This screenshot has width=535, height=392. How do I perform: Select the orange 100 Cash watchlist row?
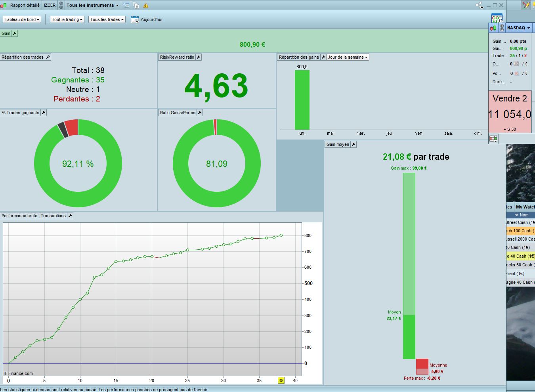tap(521, 231)
